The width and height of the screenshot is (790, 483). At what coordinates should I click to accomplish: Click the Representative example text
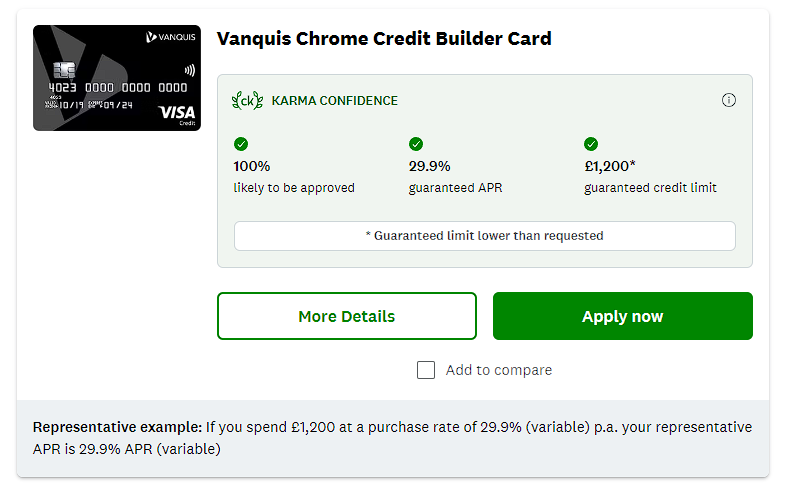[392, 438]
